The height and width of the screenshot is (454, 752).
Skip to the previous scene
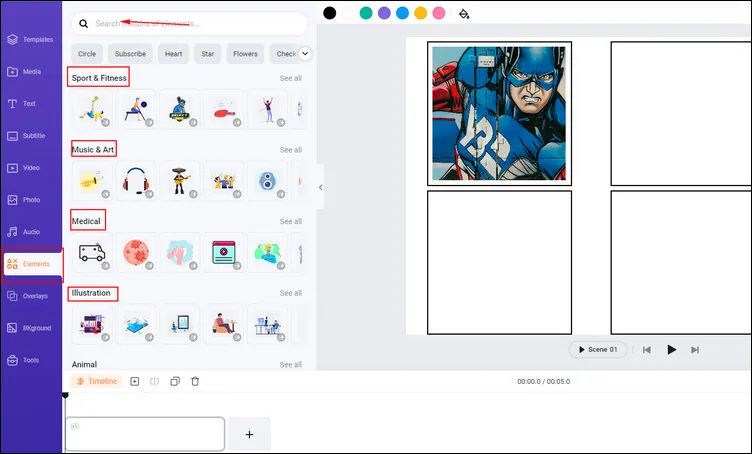tap(646, 350)
